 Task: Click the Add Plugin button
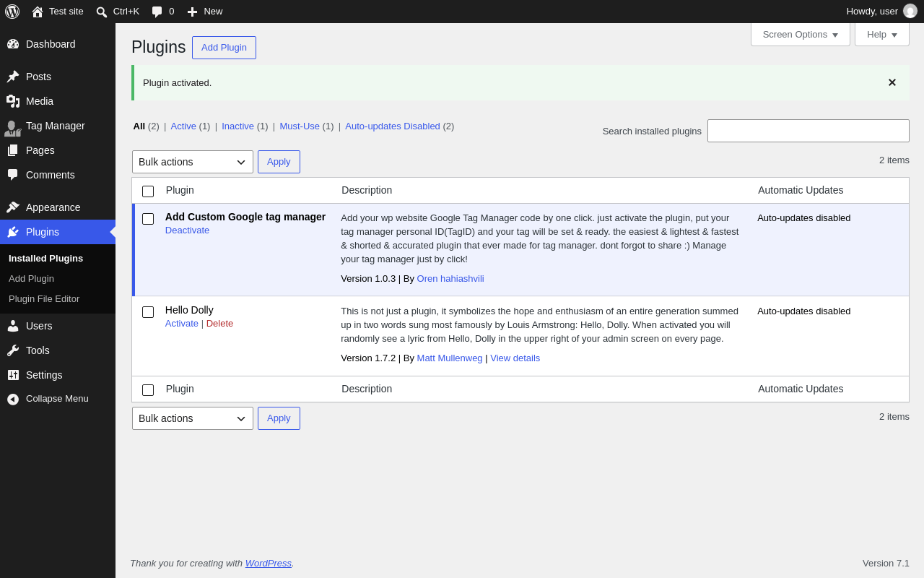(224, 48)
